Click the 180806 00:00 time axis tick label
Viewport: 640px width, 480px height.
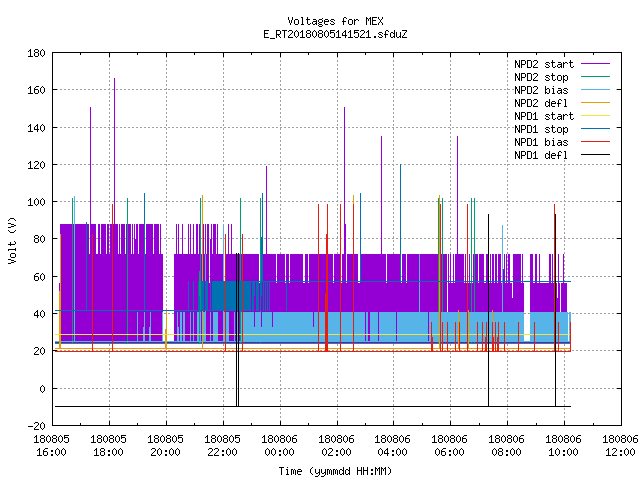click(279, 446)
